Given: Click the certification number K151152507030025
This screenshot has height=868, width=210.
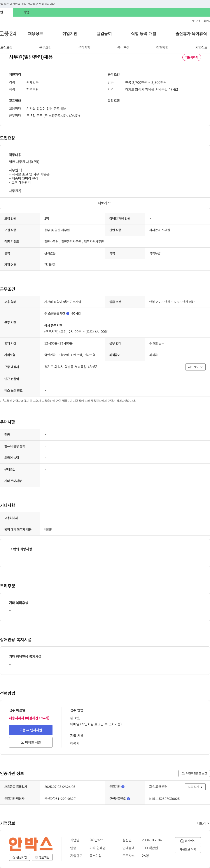Looking at the screenshot, I should (x=164, y=799).
